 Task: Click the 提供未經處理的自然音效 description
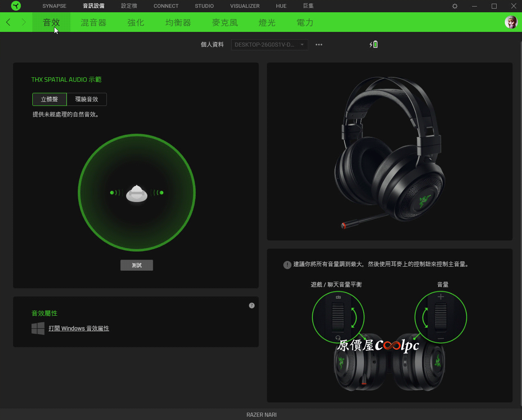coord(66,115)
